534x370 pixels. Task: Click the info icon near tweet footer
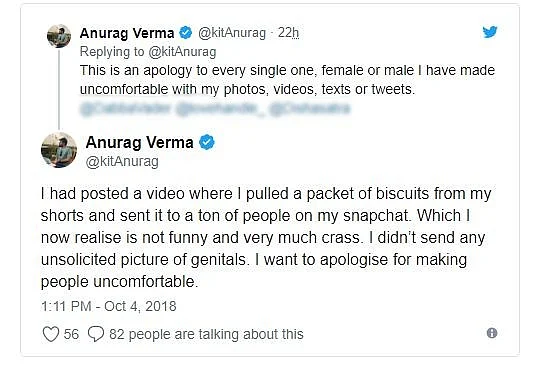[492, 333]
